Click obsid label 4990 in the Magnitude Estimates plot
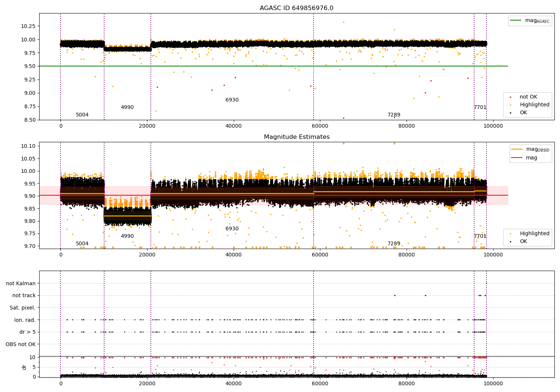This screenshot has width=560, height=392. 127,236
